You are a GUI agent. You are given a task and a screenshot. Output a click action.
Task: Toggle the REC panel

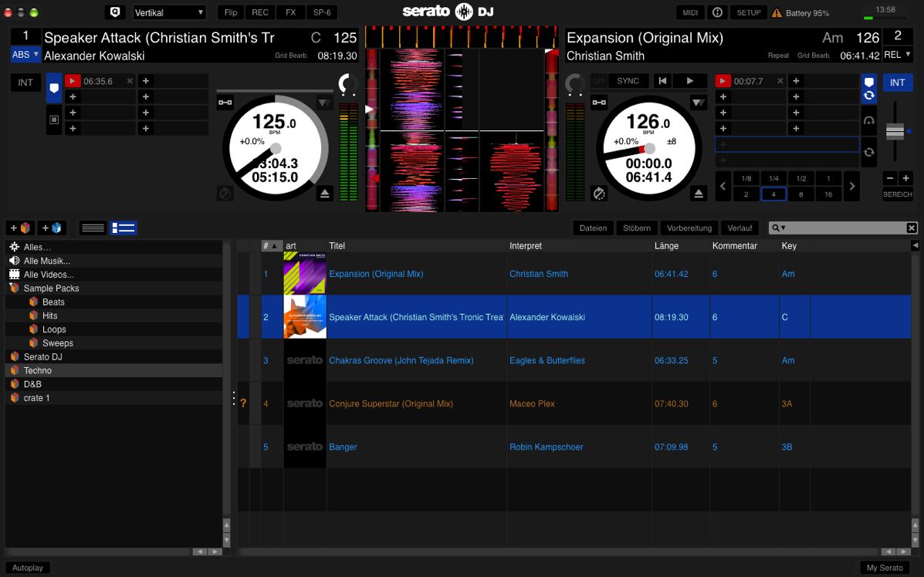[260, 12]
